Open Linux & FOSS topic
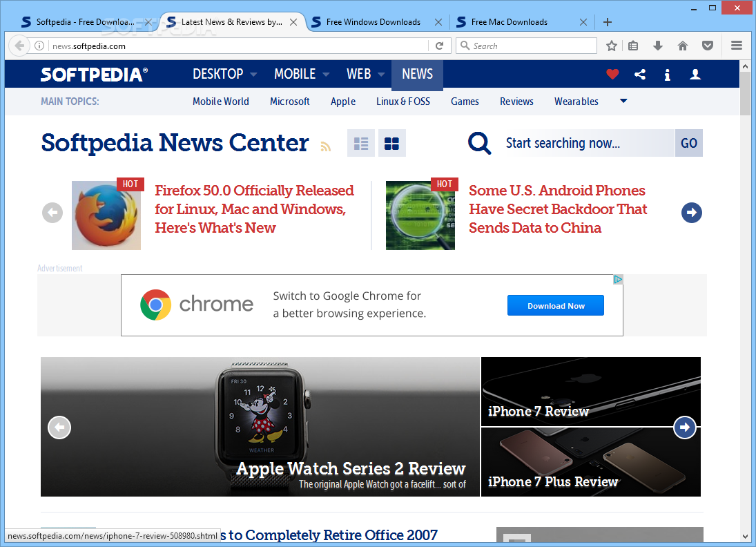The width and height of the screenshot is (756, 547). coord(403,102)
